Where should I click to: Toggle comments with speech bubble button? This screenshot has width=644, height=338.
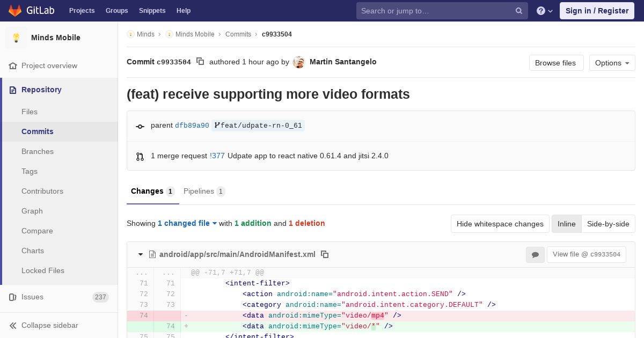tap(535, 254)
